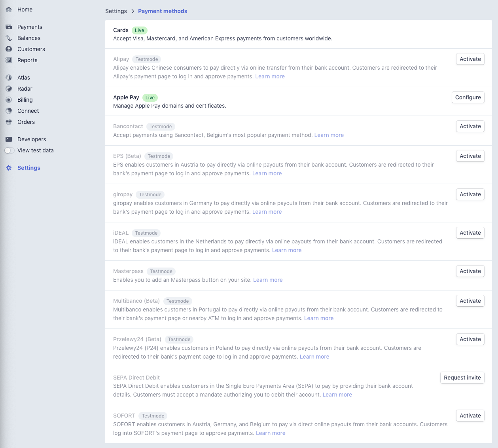Open Learn more link for giropay
Screen dimensions: 498x448
267,212
